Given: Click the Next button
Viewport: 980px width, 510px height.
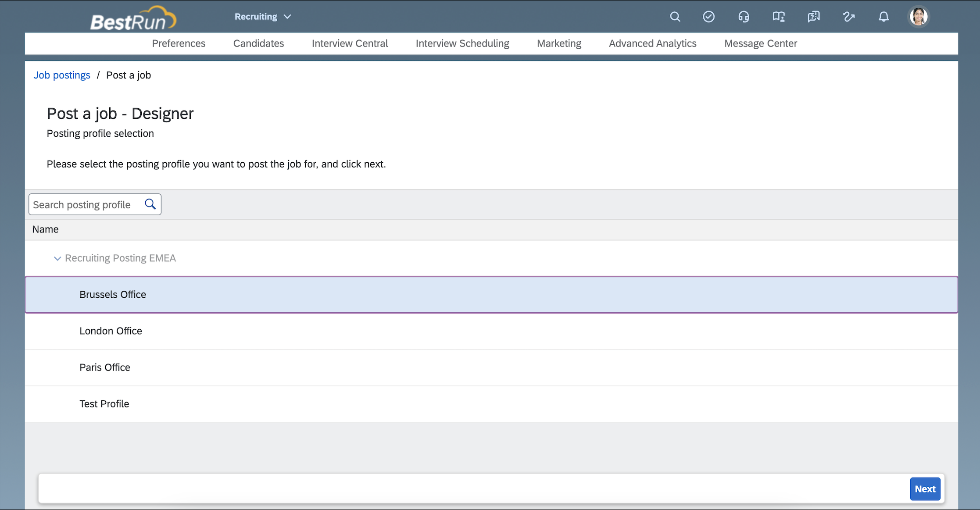Looking at the screenshot, I should tap(925, 489).
